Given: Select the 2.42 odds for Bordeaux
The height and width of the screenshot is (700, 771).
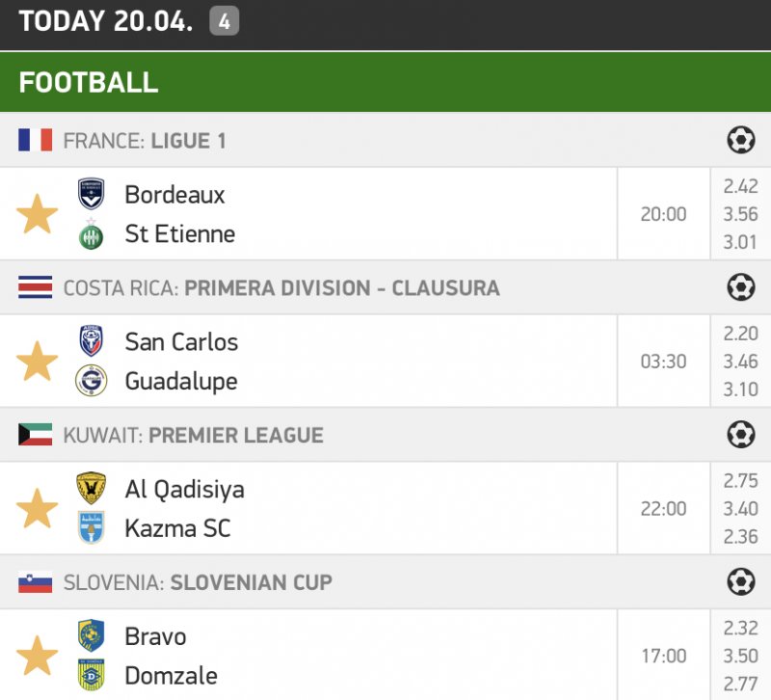Looking at the screenshot, I should coord(740,187).
